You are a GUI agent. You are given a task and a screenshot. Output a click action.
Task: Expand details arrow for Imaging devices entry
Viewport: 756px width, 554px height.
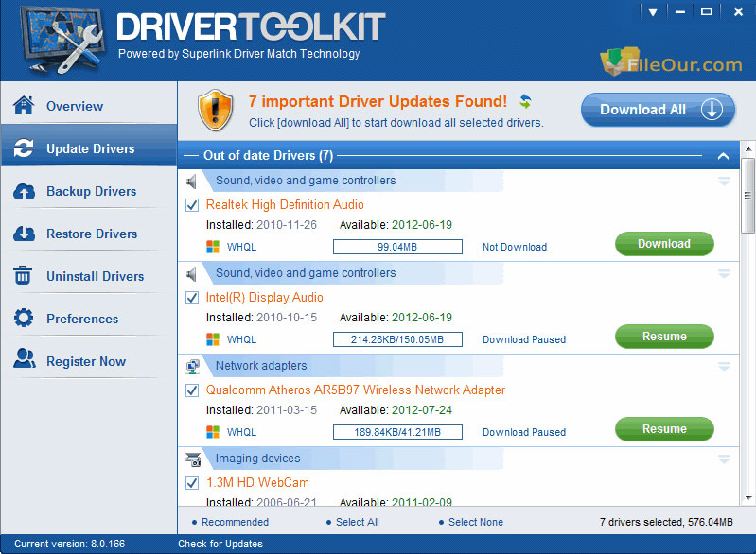pyautogui.click(x=724, y=459)
